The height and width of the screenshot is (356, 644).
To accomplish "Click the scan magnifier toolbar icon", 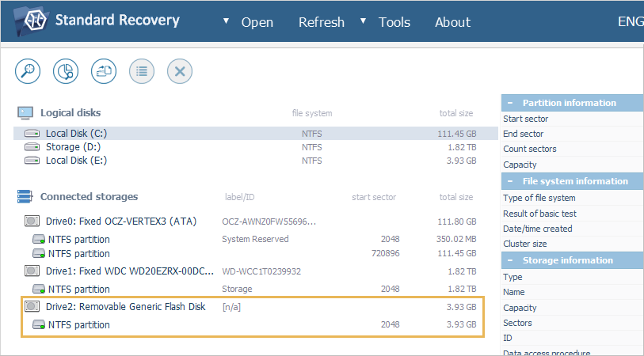I will click(28, 71).
